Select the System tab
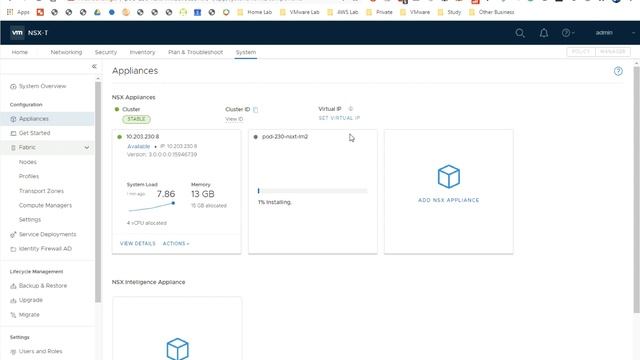Image resolution: width=640 pixels, height=360 pixels. [246, 52]
